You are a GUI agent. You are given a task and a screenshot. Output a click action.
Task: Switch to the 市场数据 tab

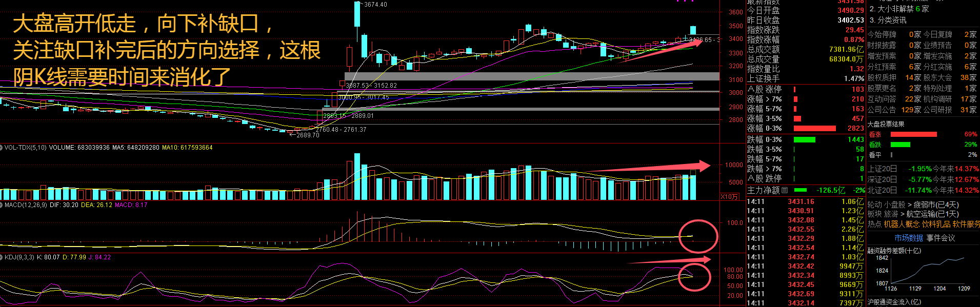909,238
